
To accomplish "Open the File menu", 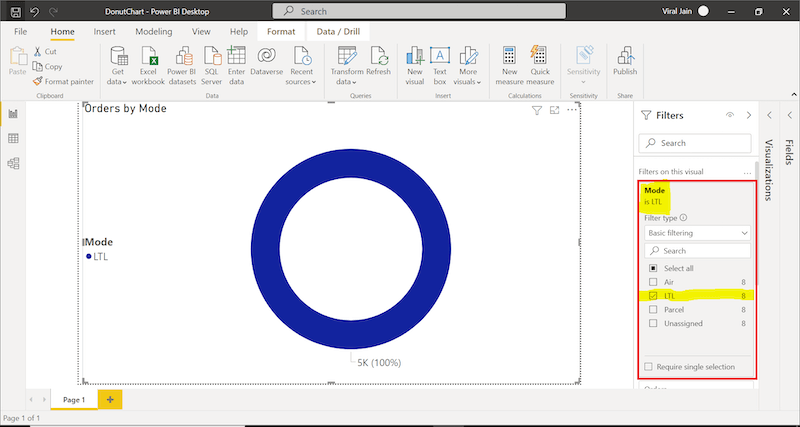I will pos(20,32).
